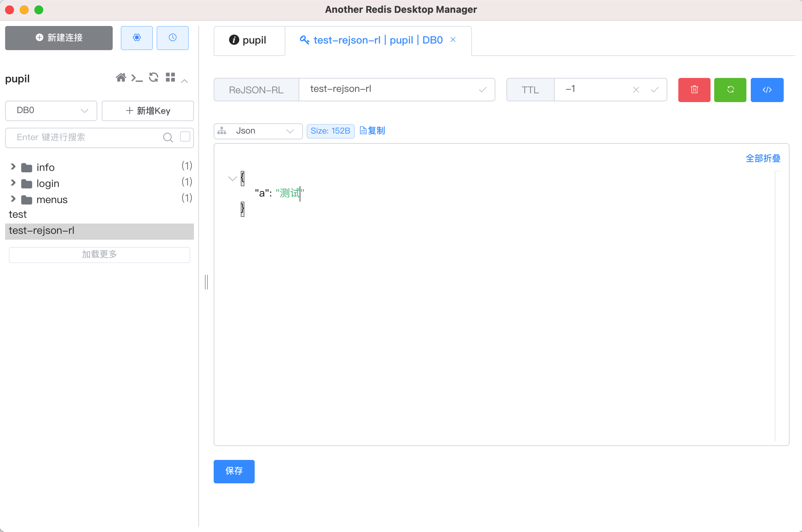
Task: Open command log via clock icon
Action: tap(173, 38)
